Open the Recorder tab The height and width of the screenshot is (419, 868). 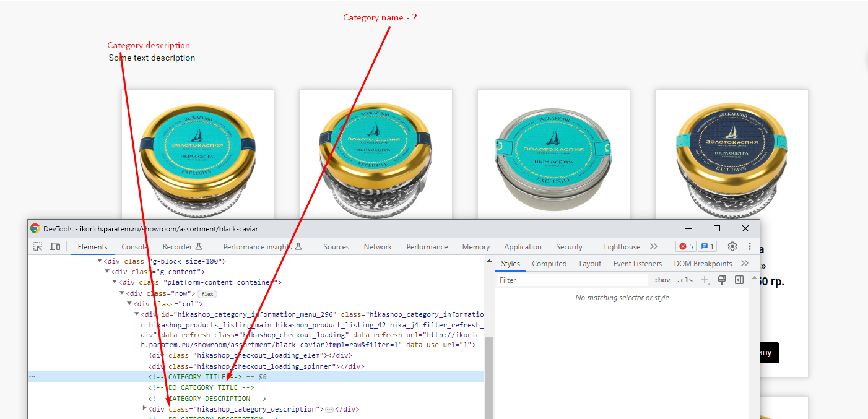pos(177,246)
